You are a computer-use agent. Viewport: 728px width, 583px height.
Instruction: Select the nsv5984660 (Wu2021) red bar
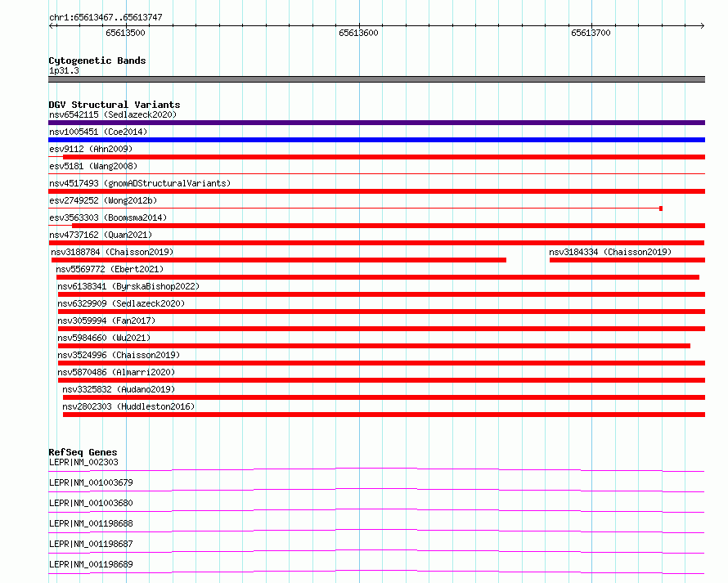(374, 346)
